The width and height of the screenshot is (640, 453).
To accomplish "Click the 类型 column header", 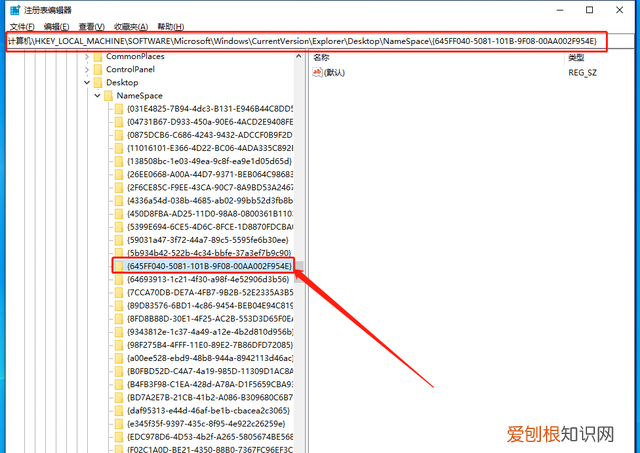I will coord(577,58).
